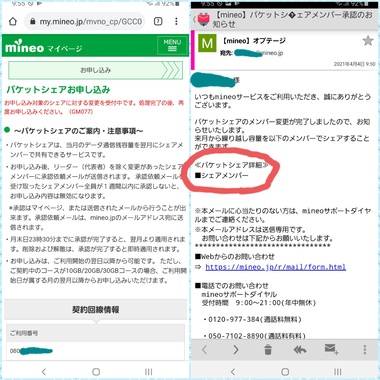The height and width of the screenshot is (380, 380).
Task: Select the ≪パケットシェア詳細≫ line
Action: (x=232, y=165)
